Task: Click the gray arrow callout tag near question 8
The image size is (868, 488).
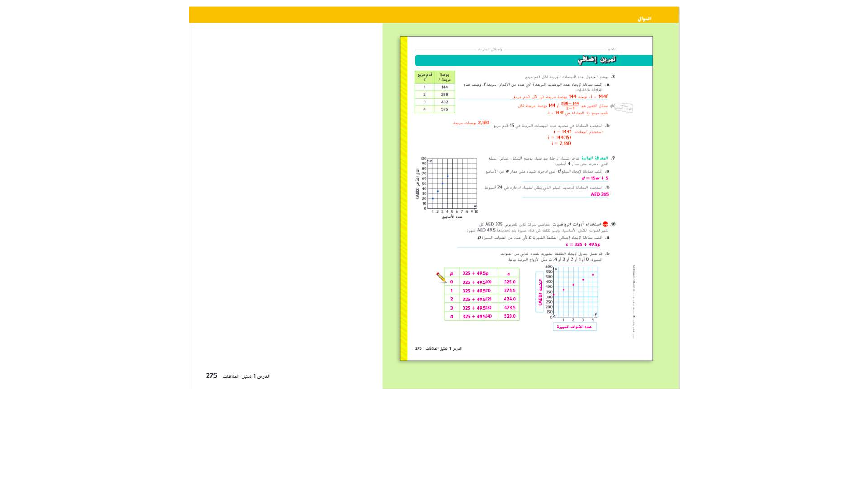Action: (623, 107)
